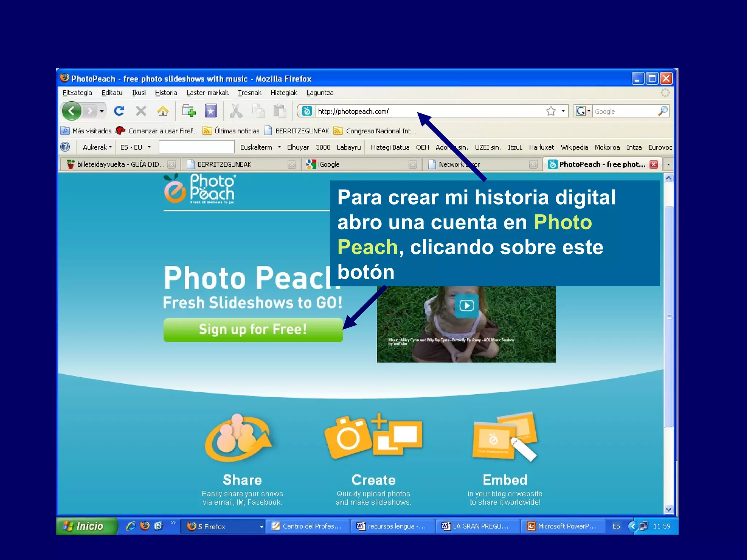Viewport: 747px width, 560px height.
Task: Click the dictionary toolbar help icon
Action: tap(65, 147)
